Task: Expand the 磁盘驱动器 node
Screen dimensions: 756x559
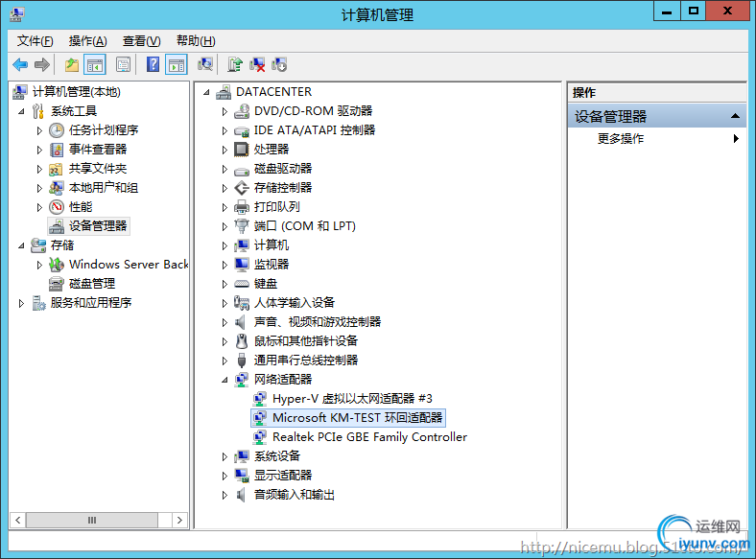Action: pyautogui.click(x=224, y=169)
